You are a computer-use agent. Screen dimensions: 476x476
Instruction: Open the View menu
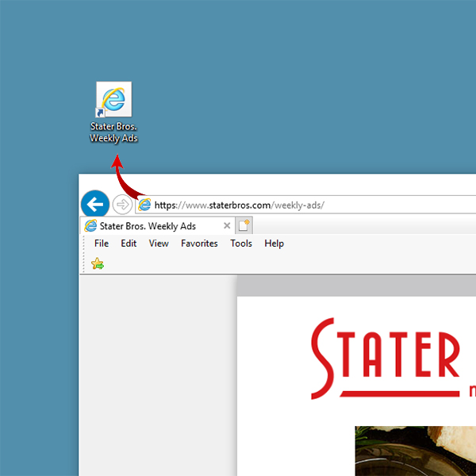pos(159,244)
